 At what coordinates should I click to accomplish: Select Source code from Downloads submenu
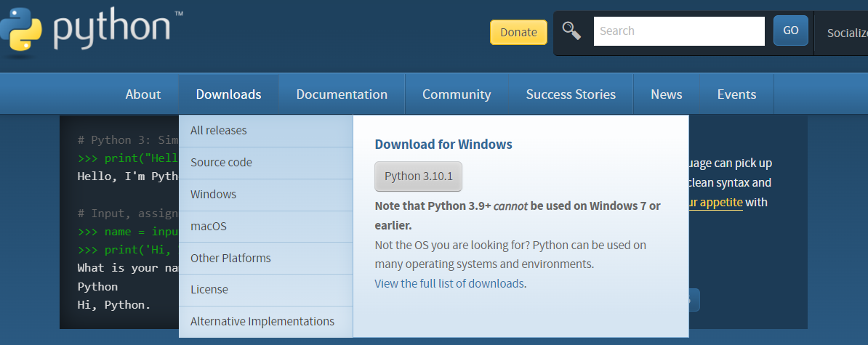pos(266,163)
